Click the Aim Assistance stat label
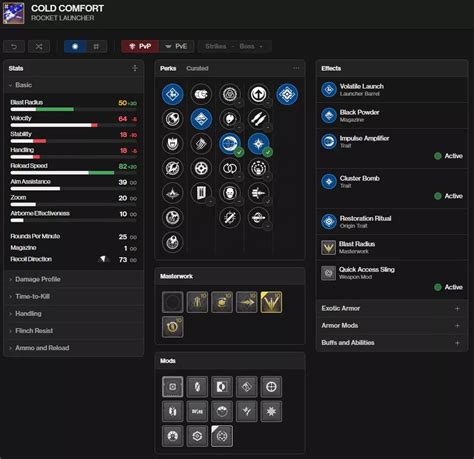 point(30,182)
